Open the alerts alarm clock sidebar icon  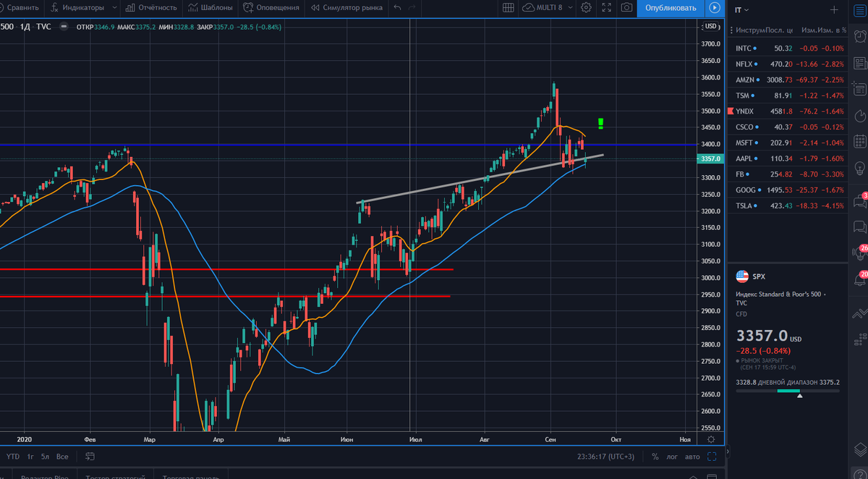[x=859, y=36]
